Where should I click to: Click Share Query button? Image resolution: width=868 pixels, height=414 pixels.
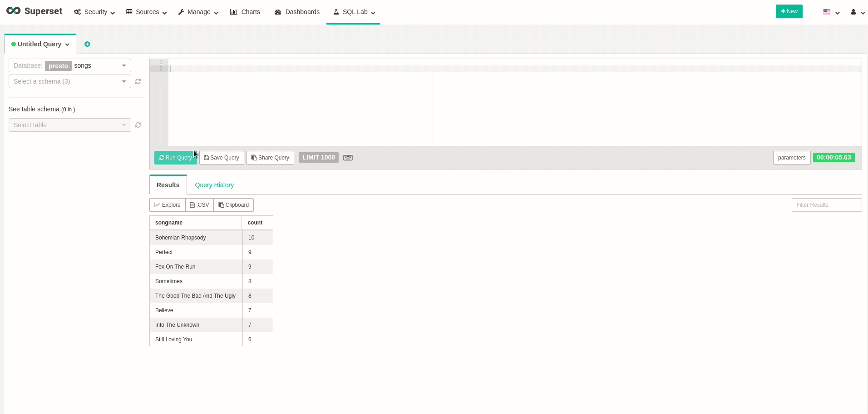[x=270, y=158]
